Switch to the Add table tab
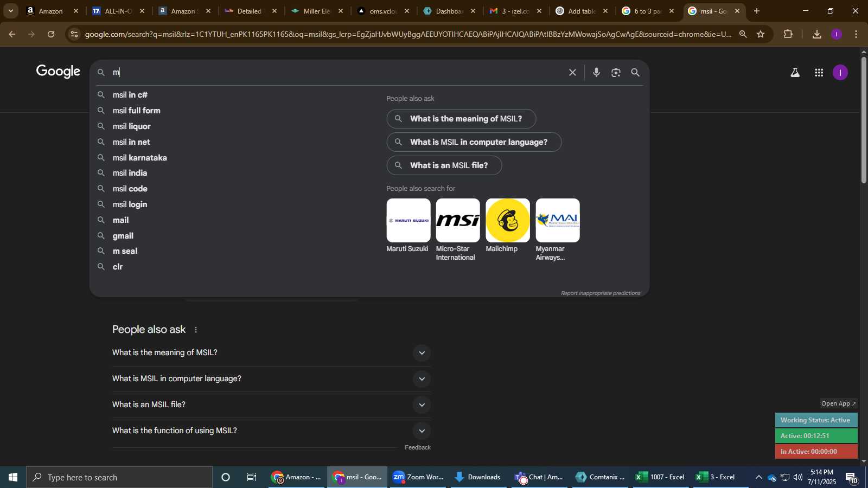Image resolution: width=868 pixels, height=488 pixels. pyautogui.click(x=582, y=11)
